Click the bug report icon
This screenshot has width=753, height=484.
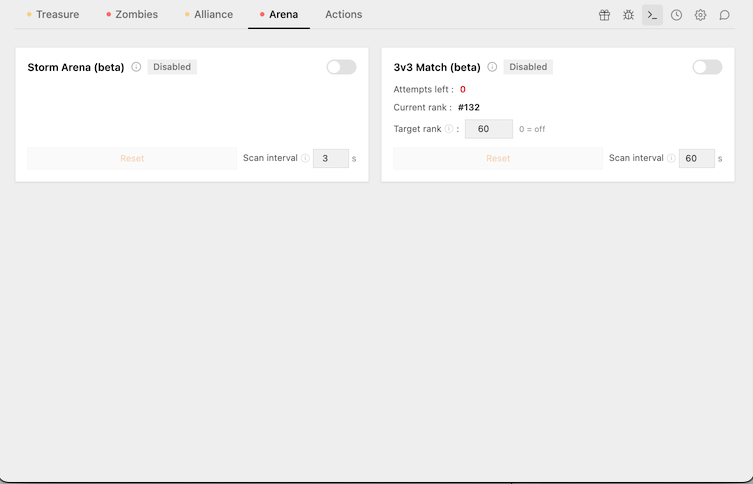(628, 15)
